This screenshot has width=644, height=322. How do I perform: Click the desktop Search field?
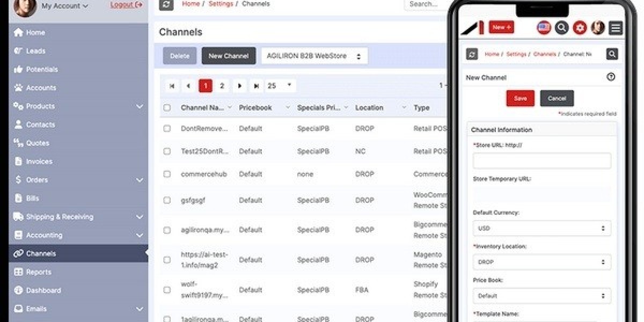coord(427,4)
